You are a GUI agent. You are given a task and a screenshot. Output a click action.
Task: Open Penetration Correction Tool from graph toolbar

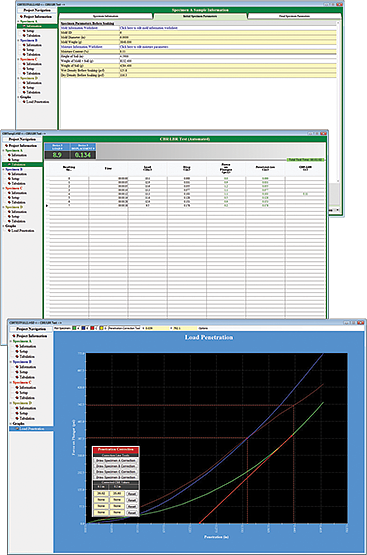(124, 328)
